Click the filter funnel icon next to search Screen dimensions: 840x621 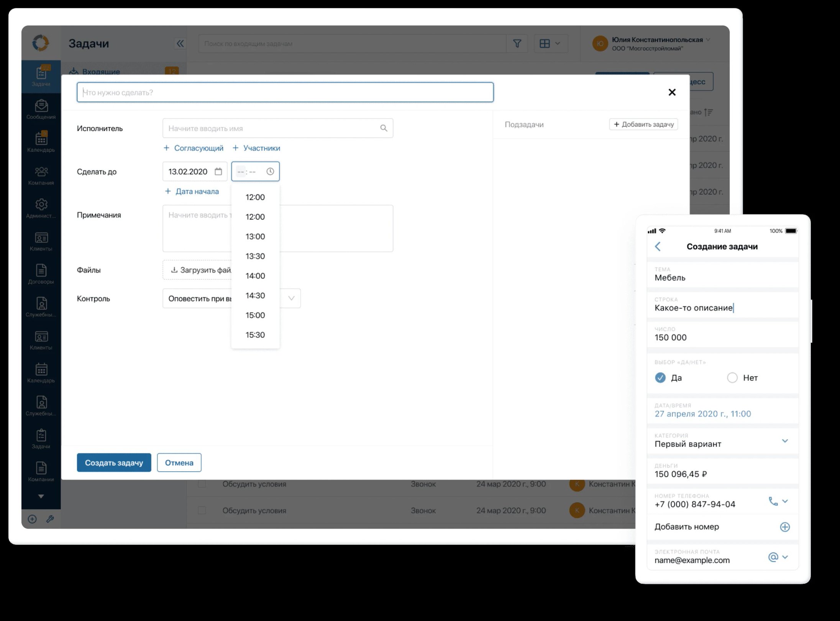[517, 44]
